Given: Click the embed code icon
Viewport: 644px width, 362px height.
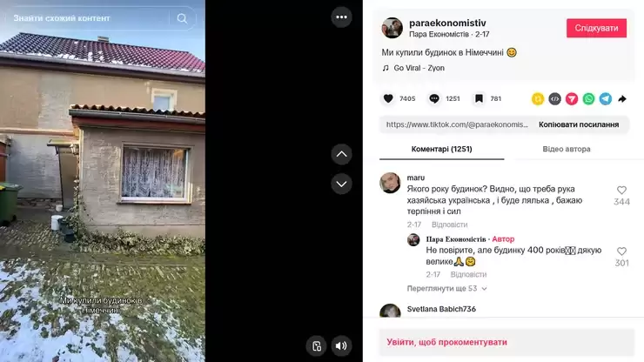Looking at the screenshot, I should (x=554, y=98).
